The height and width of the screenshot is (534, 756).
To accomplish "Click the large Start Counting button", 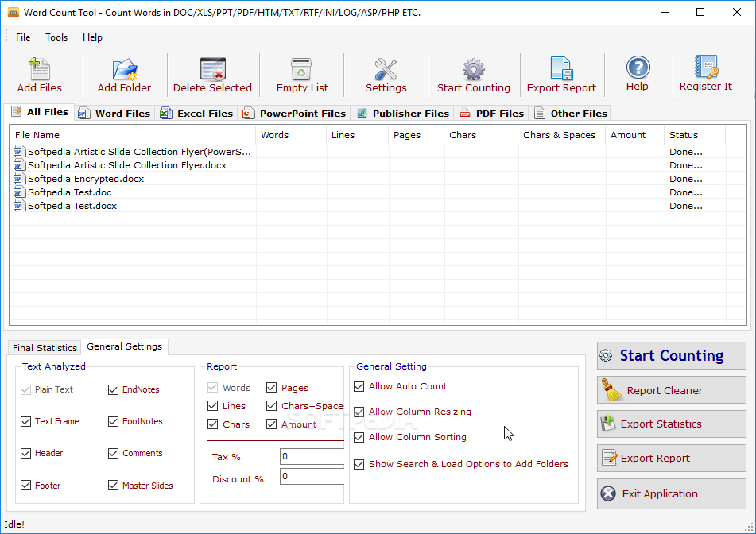I will click(671, 356).
